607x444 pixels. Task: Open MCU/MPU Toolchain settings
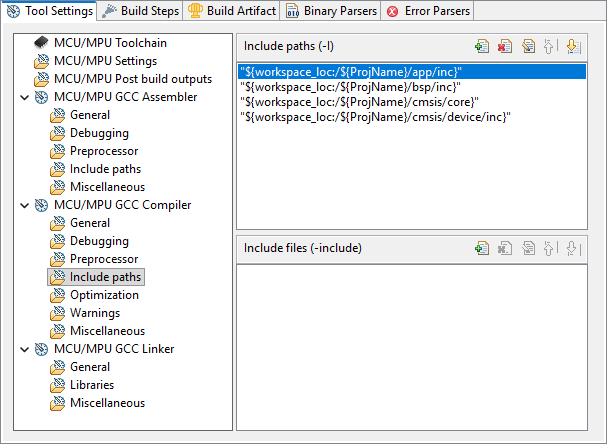[x=110, y=43]
